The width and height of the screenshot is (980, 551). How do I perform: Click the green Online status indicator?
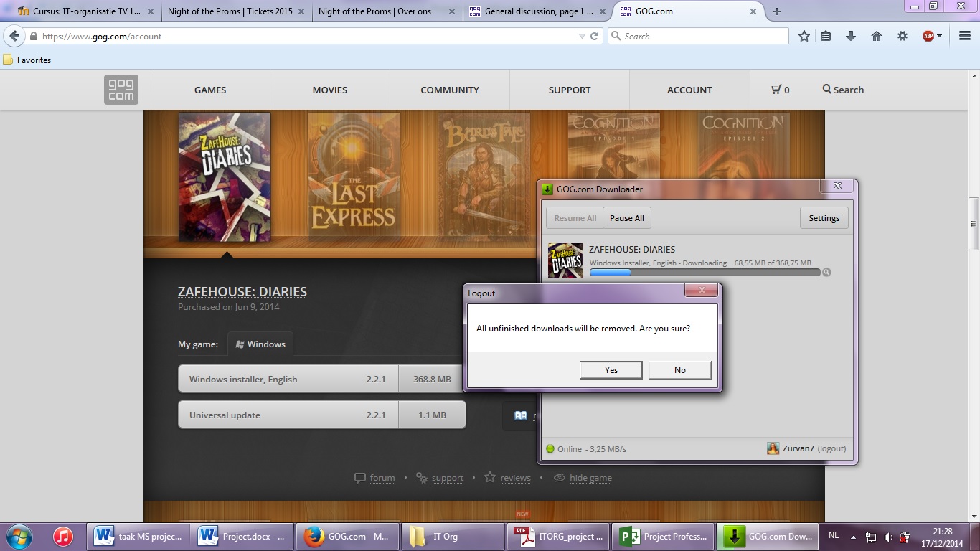550,449
